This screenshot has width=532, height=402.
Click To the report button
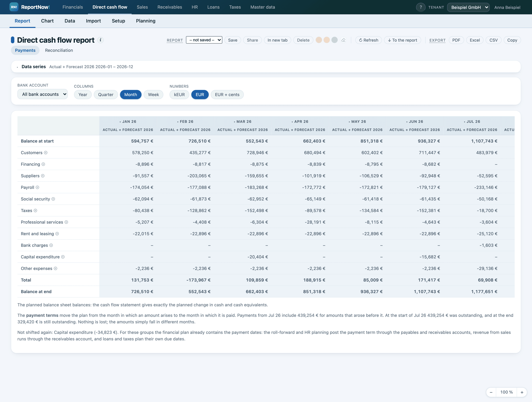tap(402, 40)
